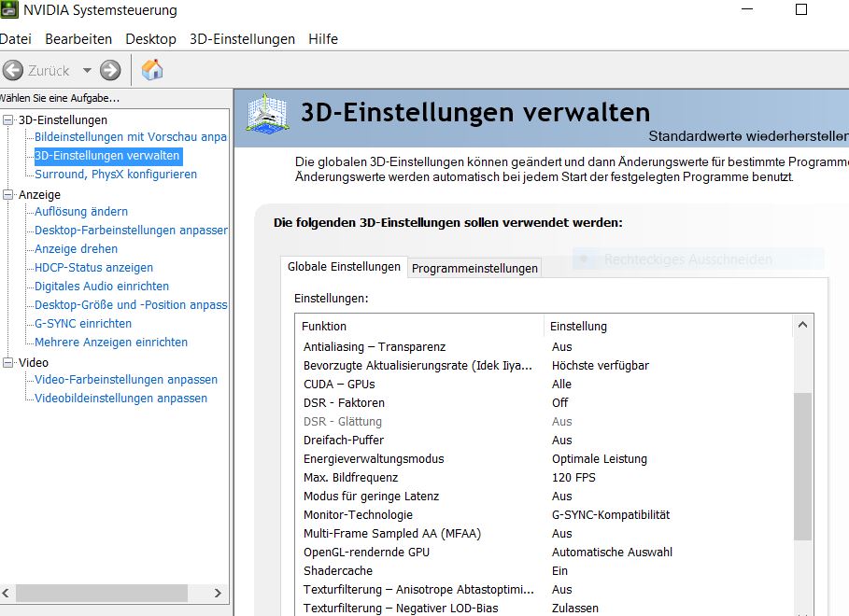Click task pane scroll-right arrow

pos(218,593)
